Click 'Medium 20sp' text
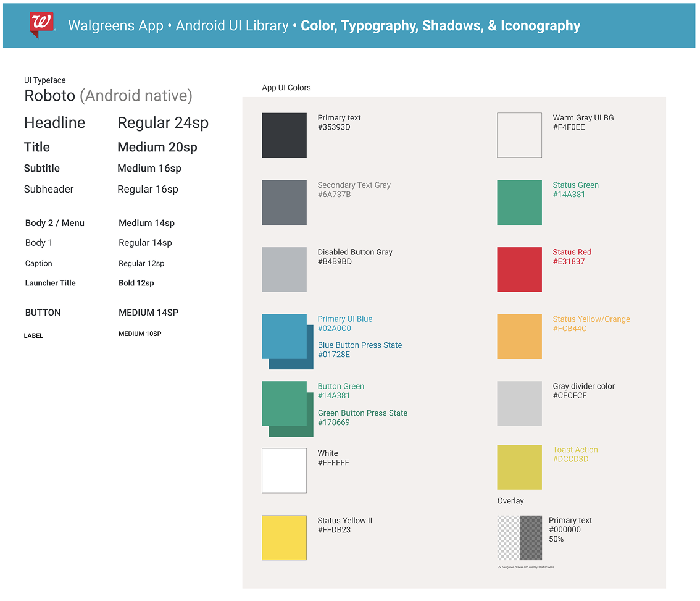 point(157,147)
